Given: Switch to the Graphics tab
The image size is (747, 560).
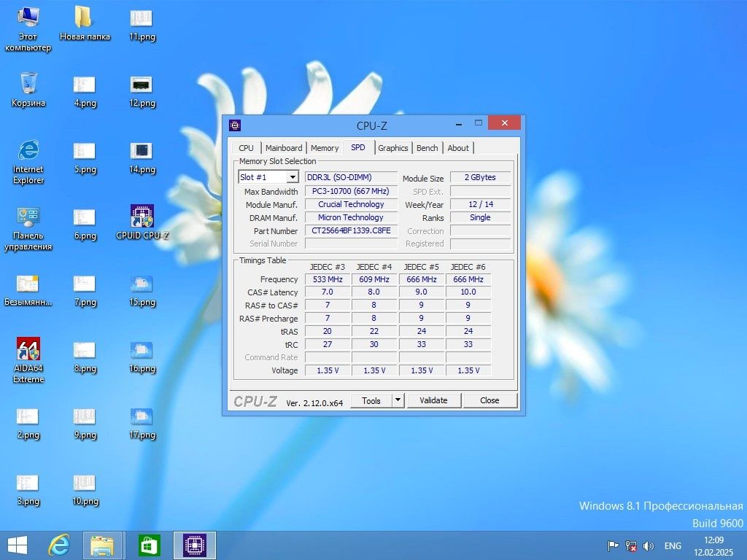Looking at the screenshot, I should click(393, 148).
